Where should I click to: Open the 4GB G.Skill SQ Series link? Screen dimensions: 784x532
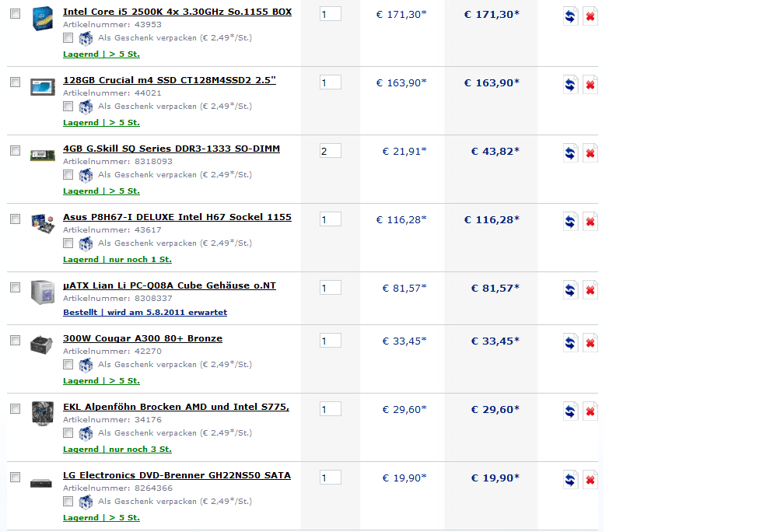(171, 149)
